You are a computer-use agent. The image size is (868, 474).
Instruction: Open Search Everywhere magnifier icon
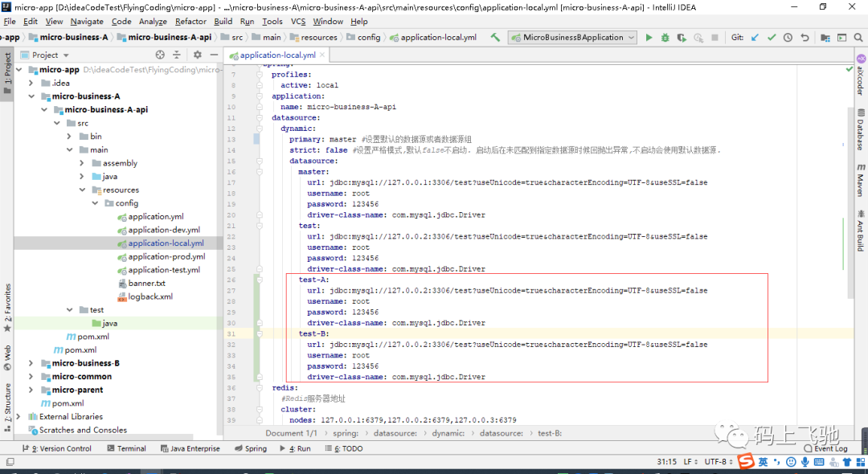(858, 38)
